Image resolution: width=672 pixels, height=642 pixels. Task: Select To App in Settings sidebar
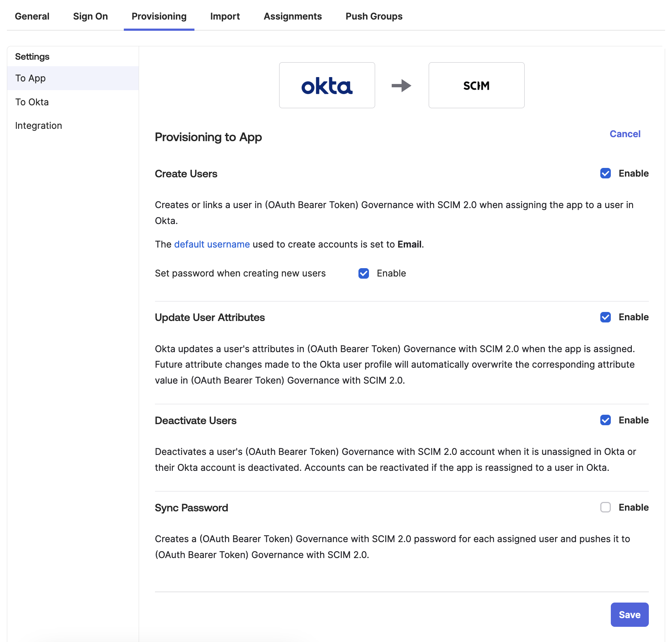point(73,78)
